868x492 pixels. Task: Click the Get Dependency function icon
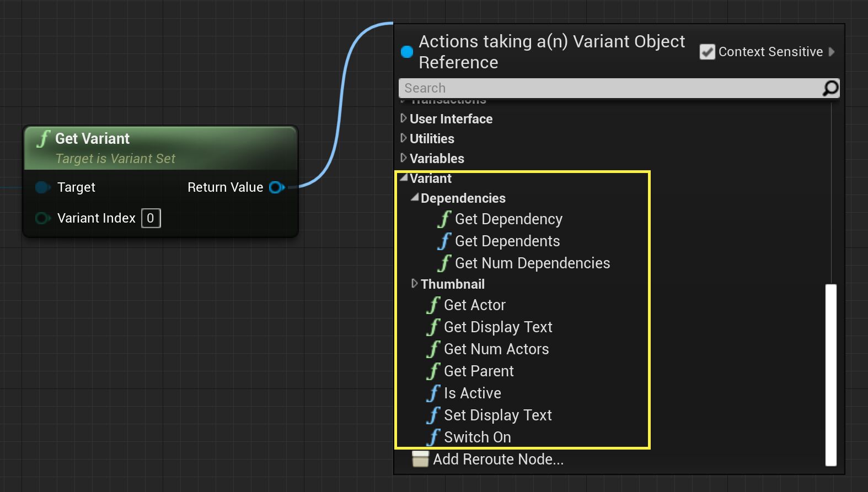pyautogui.click(x=444, y=219)
